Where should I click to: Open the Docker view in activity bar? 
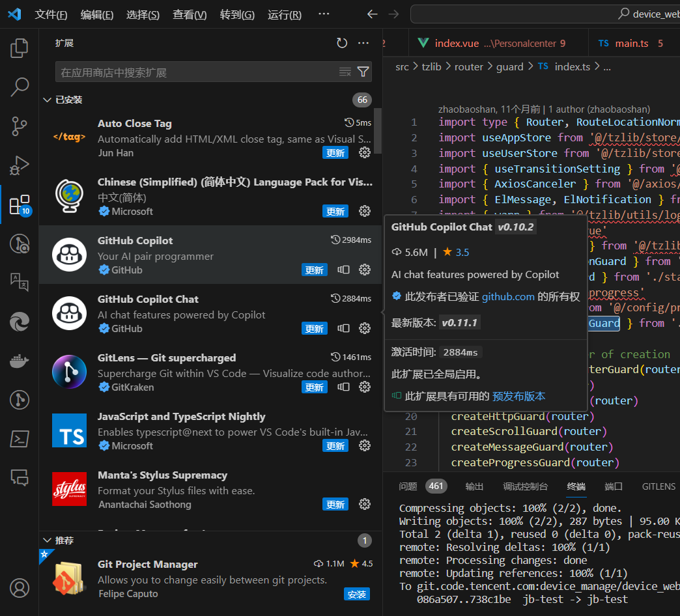point(19,361)
